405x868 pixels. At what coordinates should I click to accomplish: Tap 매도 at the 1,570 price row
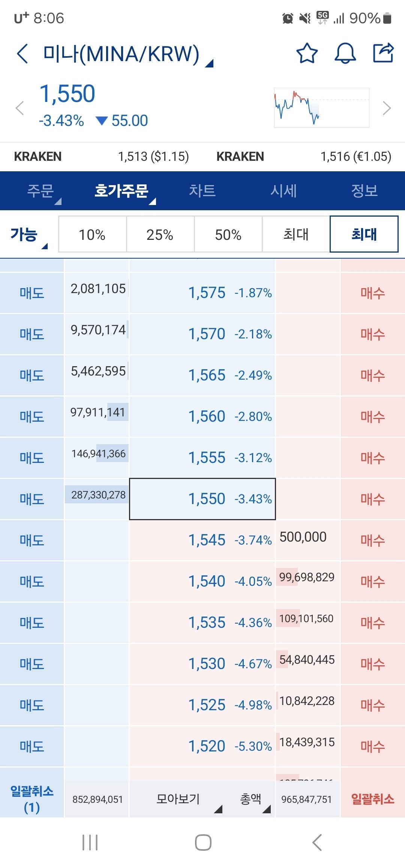point(32,333)
